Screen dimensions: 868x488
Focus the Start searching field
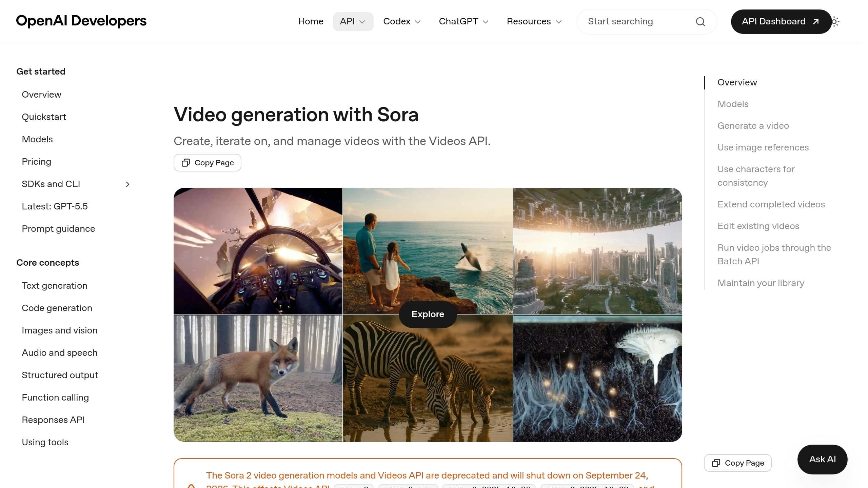pyautogui.click(x=647, y=22)
